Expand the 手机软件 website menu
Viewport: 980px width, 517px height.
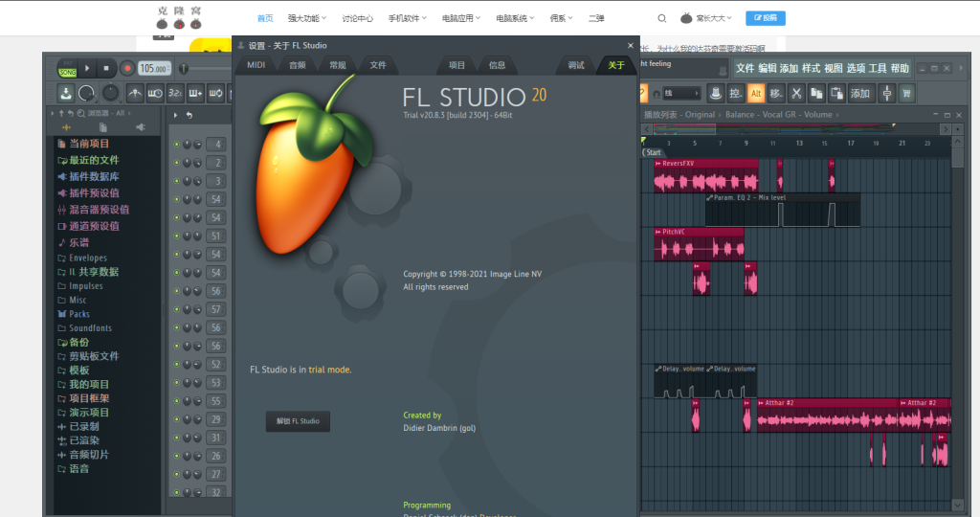[408, 19]
